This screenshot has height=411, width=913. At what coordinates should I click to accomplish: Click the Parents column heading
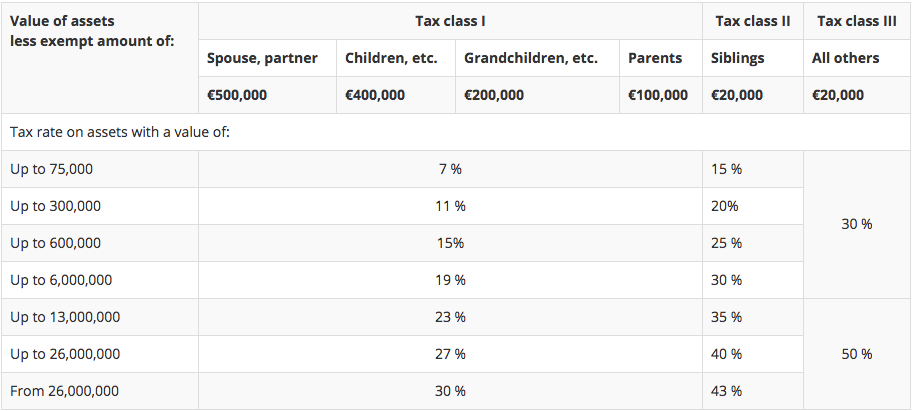pyautogui.click(x=655, y=58)
